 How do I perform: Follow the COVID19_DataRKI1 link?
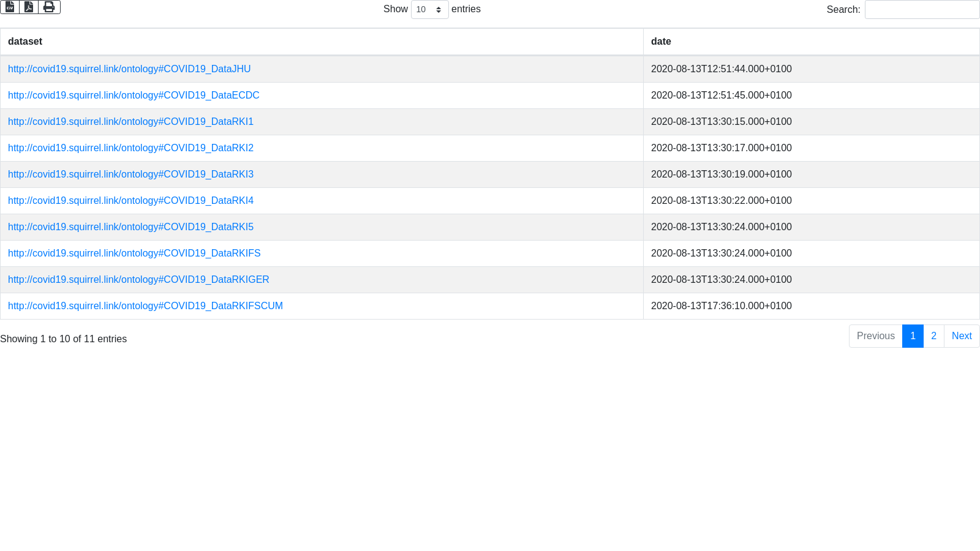(130, 122)
